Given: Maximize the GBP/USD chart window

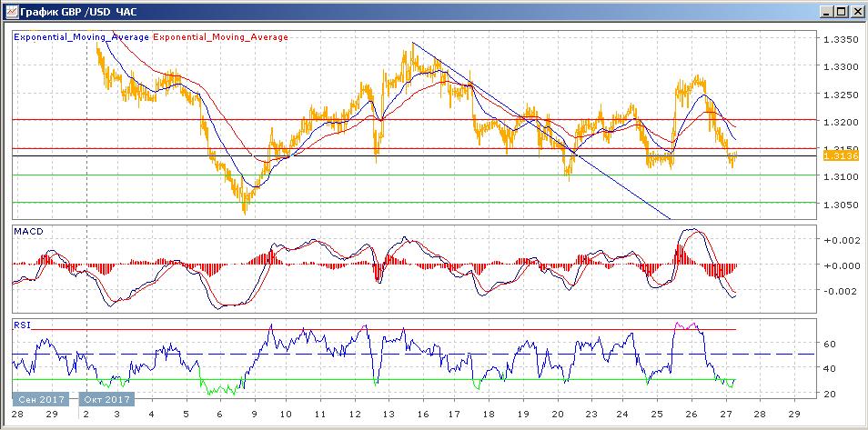Looking at the screenshot, I should click(x=841, y=11).
